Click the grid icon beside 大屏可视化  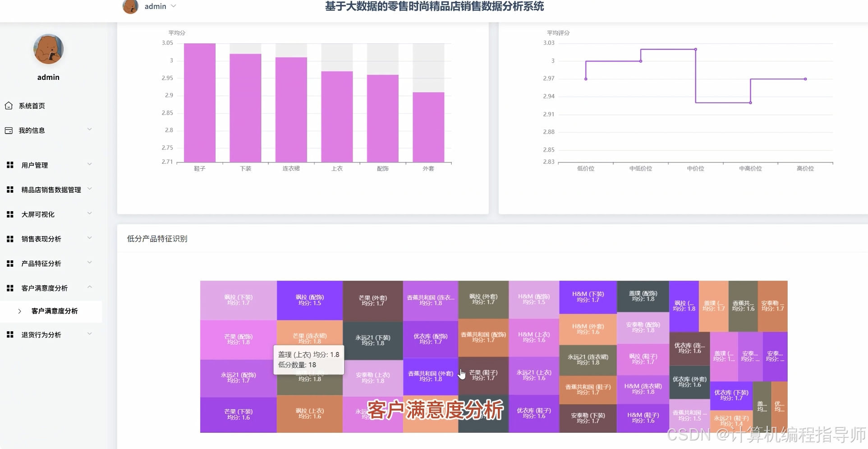10,214
